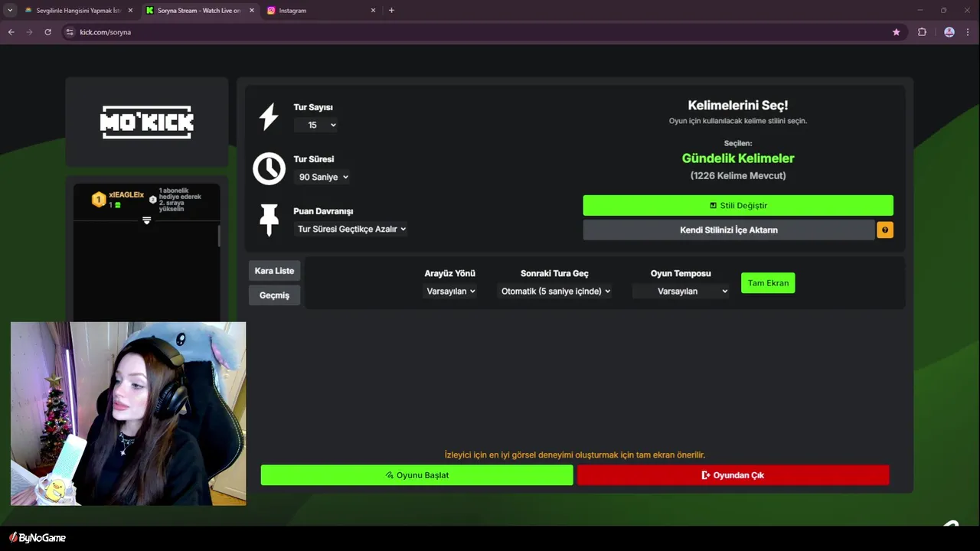The height and width of the screenshot is (551, 980).
Task: Open the Oyun Temposu dropdown
Action: (681, 291)
